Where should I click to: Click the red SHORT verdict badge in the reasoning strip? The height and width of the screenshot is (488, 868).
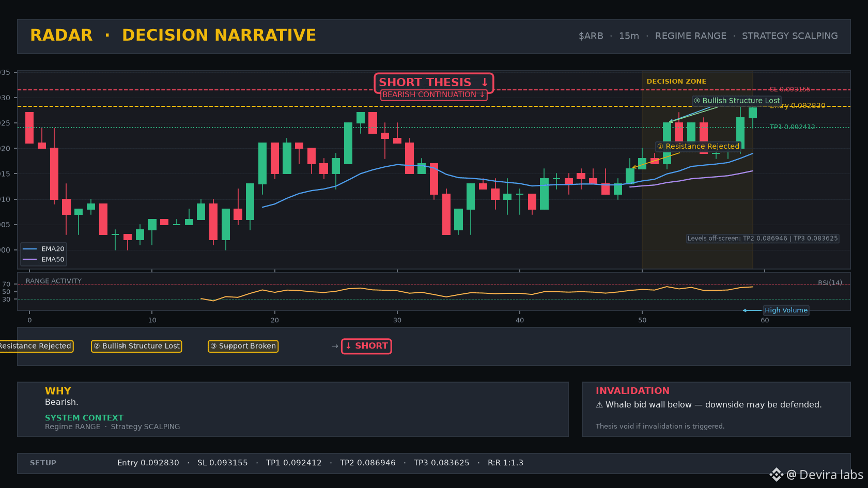click(x=366, y=346)
